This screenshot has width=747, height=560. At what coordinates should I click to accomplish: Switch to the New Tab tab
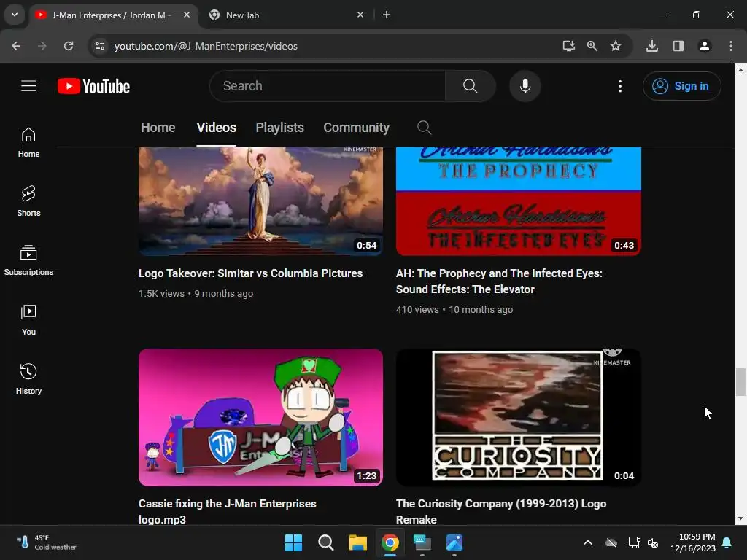pyautogui.click(x=286, y=15)
